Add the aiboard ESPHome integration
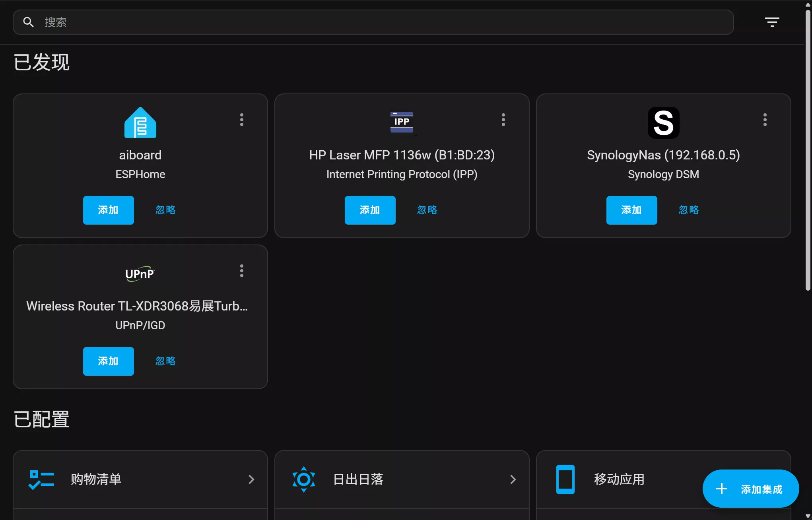Screen dimensions: 812x520 point(108,210)
